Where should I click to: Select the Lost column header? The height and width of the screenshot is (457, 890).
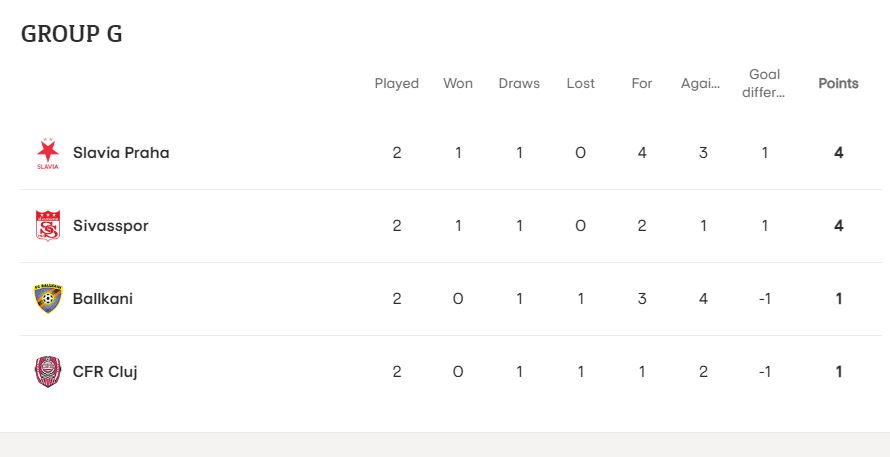pos(581,83)
